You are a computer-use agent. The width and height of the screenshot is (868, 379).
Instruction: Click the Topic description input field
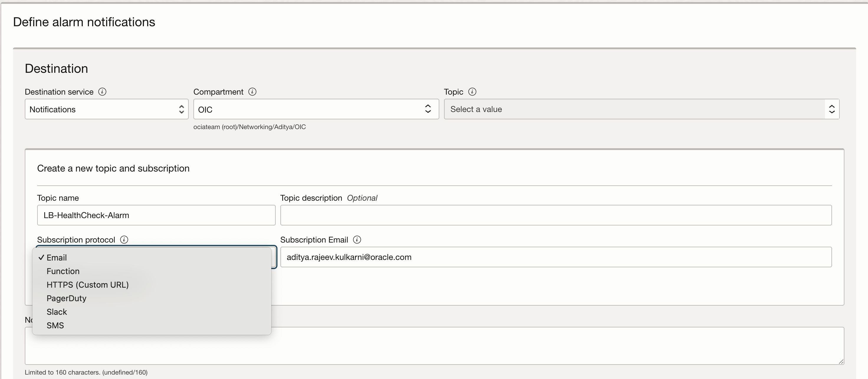[556, 215]
